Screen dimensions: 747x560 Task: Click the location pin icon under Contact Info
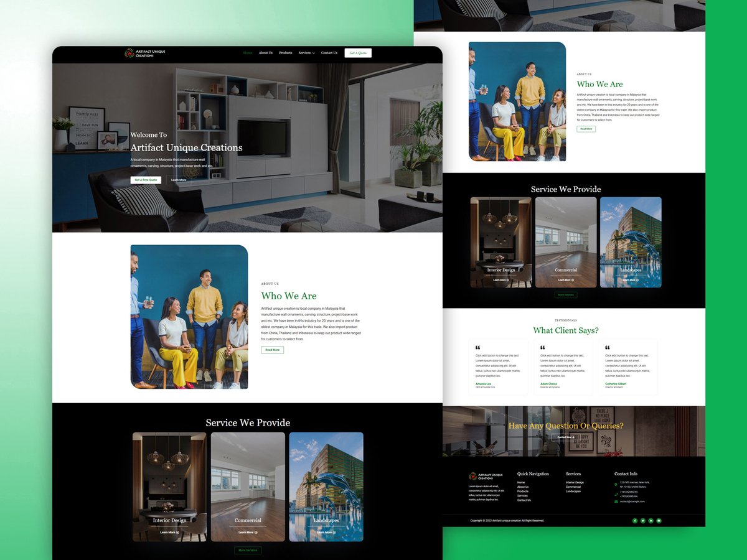tap(616, 485)
